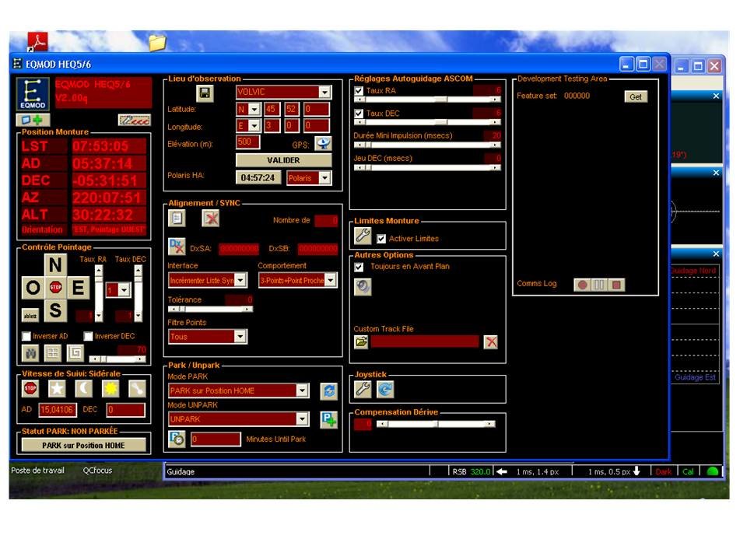Open Custom Track File folder icon

361,342
